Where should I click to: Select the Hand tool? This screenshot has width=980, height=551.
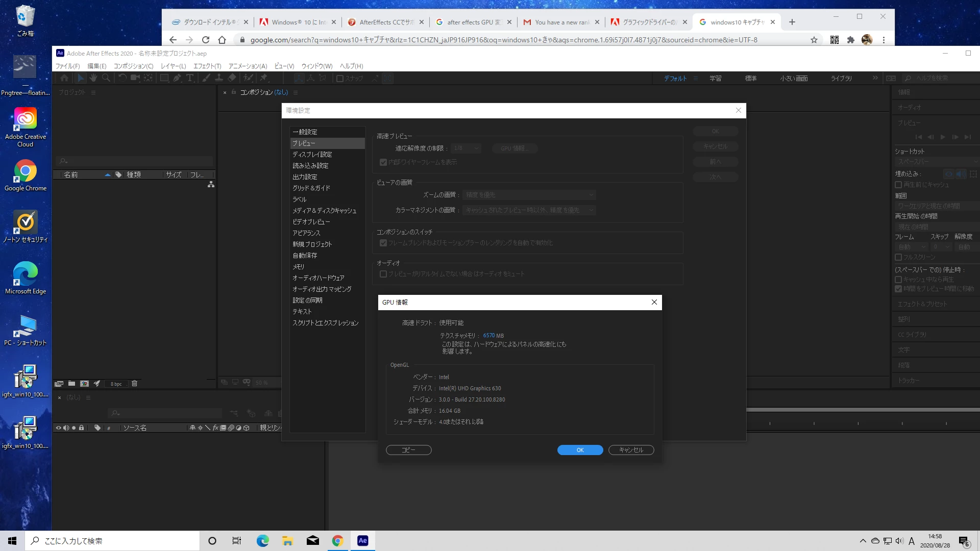coord(93,78)
